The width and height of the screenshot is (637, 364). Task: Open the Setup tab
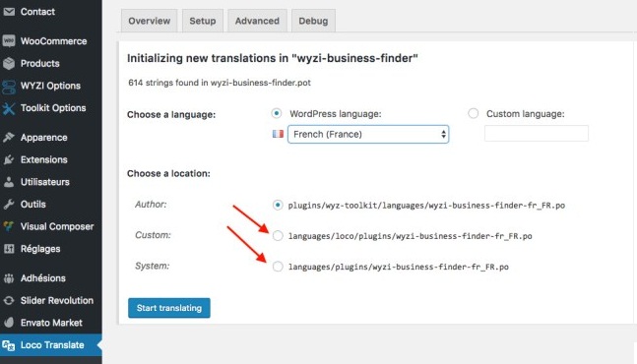pyautogui.click(x=202, y=21)
